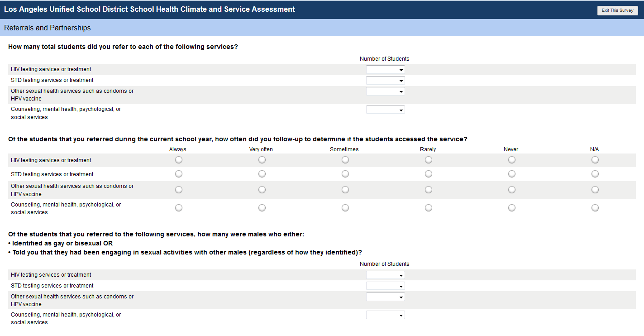This screenshot has height=336, width=644.
Task: Select Sometimes for STD testing follow-up
Action: pyautogui.click(x=345, y=174)
